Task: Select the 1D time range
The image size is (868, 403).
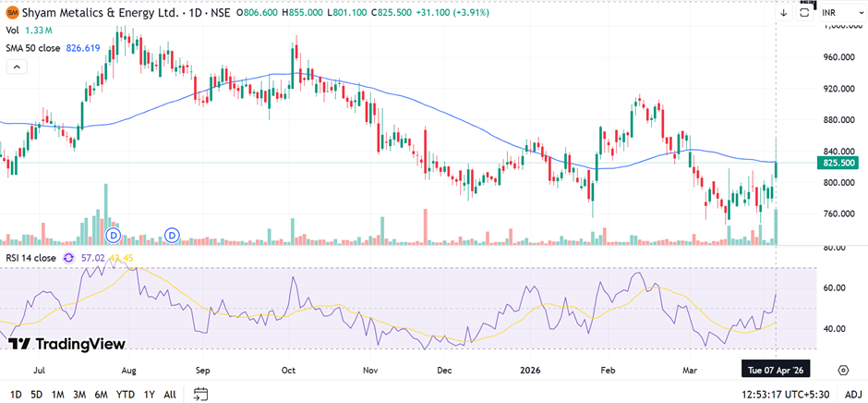Action: coord(16,395)
